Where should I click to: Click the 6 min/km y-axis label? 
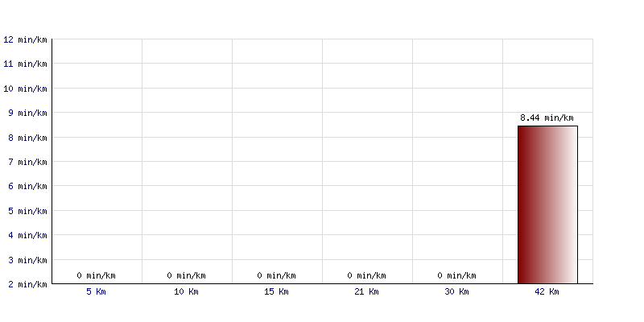[x=28, y=187]
